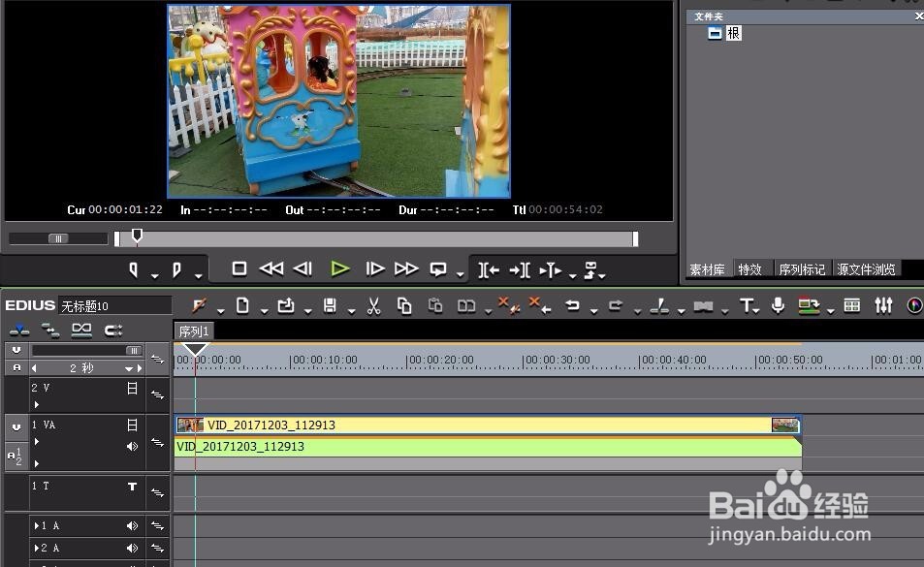924x567 pixels.
Task: Mute audio on the 1 VA track
Action: (x=133, y=446)
